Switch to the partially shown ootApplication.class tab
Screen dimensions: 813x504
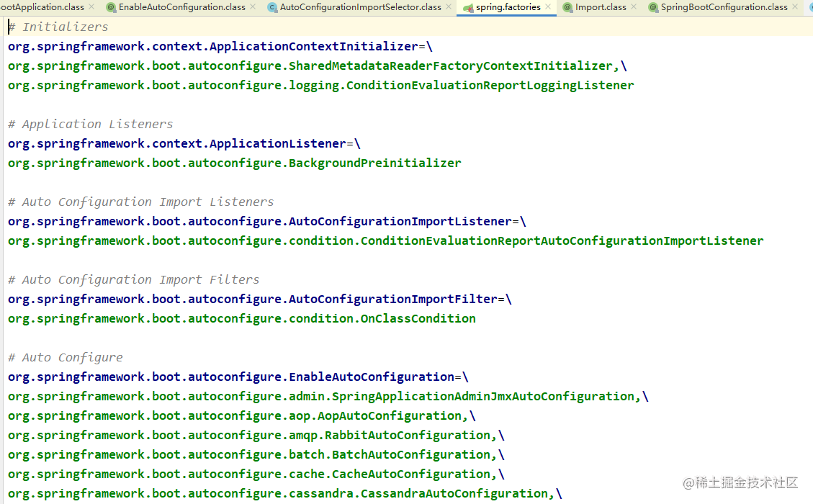[42, 7]
